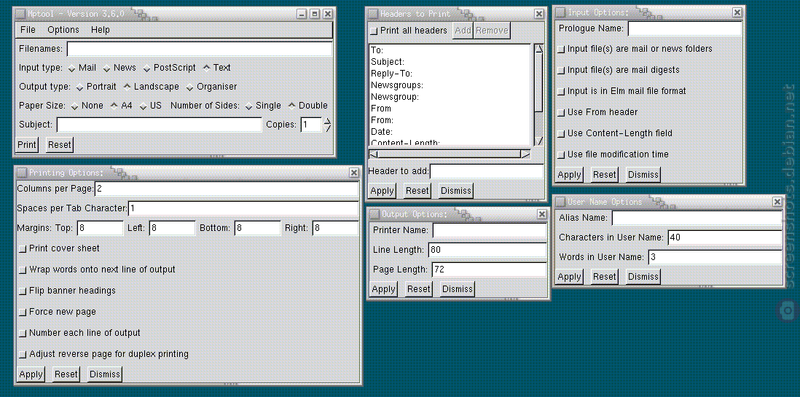
Task: Open Mptool window menu icon
Action: 19,14
